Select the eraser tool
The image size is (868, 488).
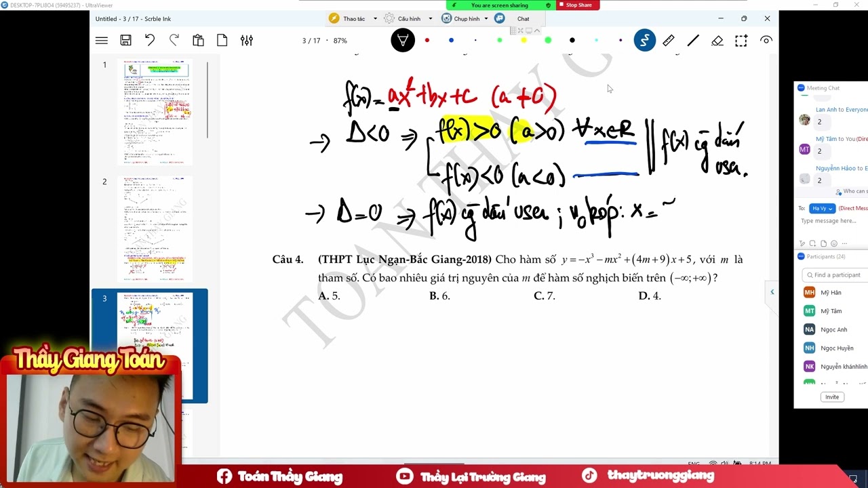point(717,41)
